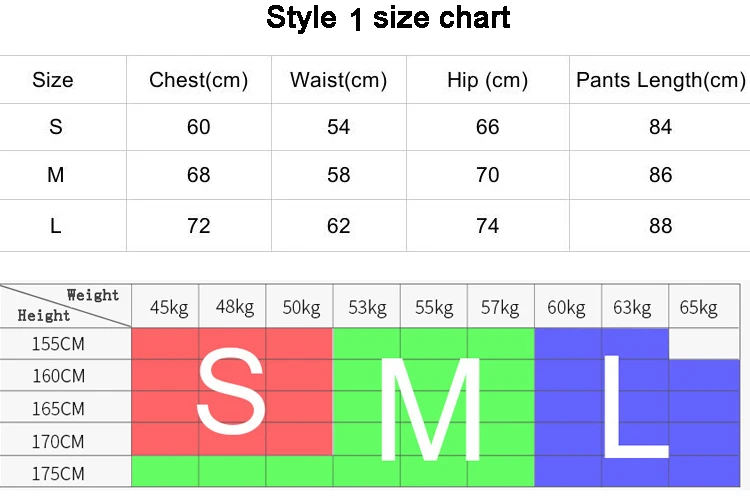Image resolution: width=750 pixels, height=502 pixels.
Task: Select the Chest(cm) column header
Action: [198, 81]
